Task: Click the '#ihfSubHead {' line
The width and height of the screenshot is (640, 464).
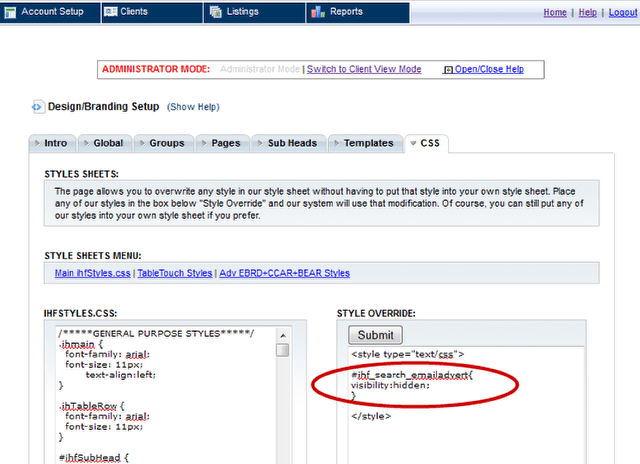Action: (x=94, y=458)
